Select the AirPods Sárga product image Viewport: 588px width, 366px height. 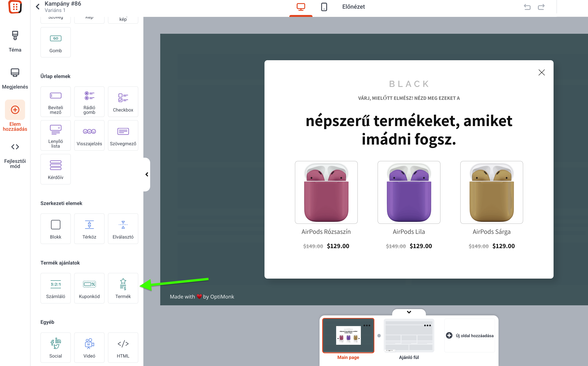(x=492, y=192)
